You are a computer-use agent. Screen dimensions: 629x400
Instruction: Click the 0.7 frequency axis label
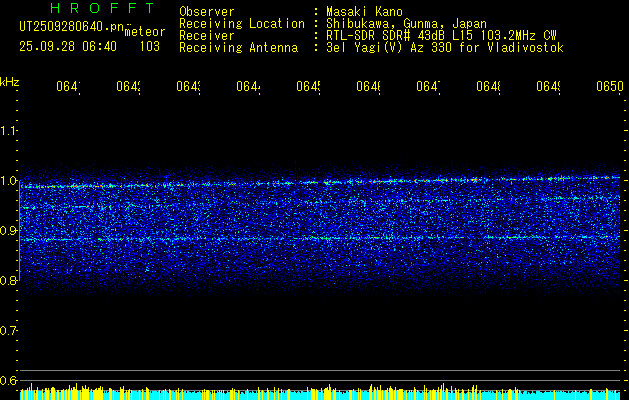(x=9, y=331)
